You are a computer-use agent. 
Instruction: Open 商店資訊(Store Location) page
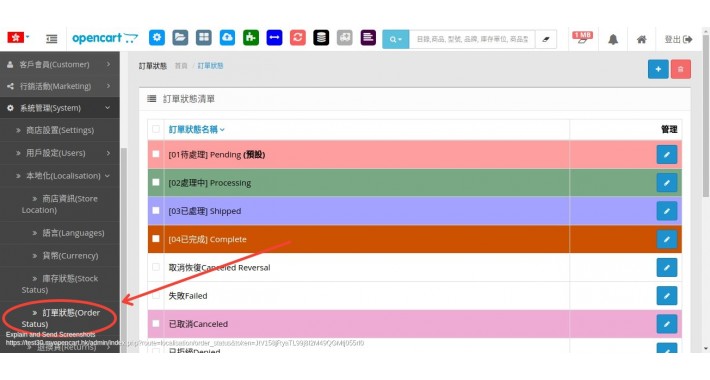(60, 204)
